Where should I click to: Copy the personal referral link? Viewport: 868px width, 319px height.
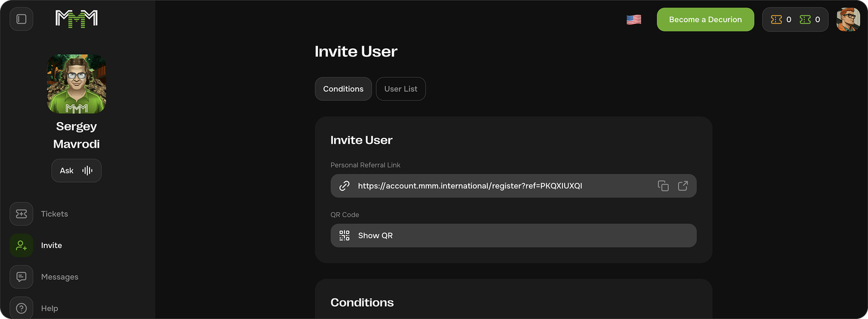(x=663, y=186)
